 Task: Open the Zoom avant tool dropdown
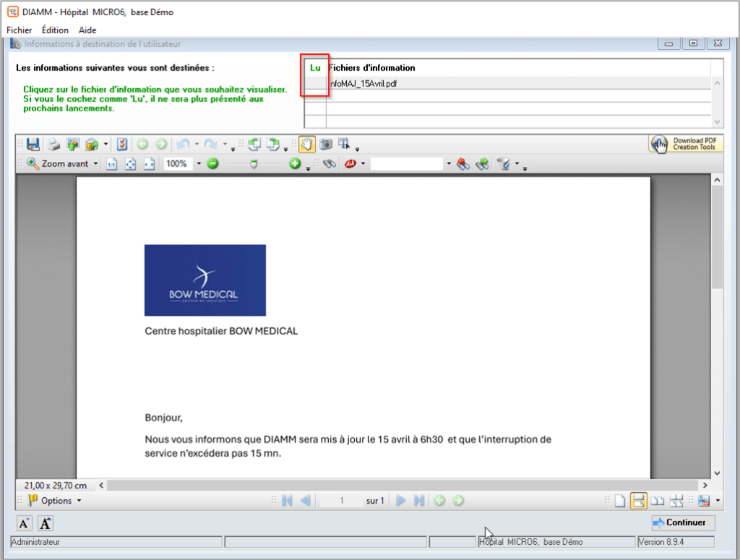(x=96, y=164)
